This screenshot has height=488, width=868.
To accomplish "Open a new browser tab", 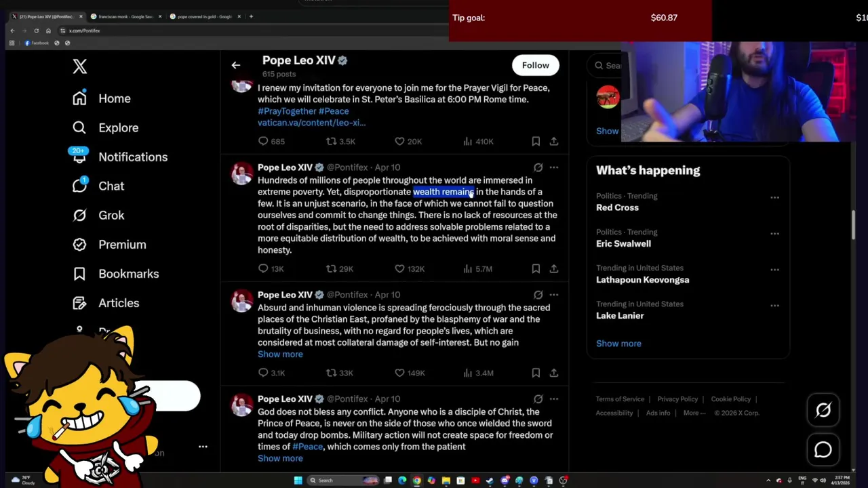I will tap(251, 16).
